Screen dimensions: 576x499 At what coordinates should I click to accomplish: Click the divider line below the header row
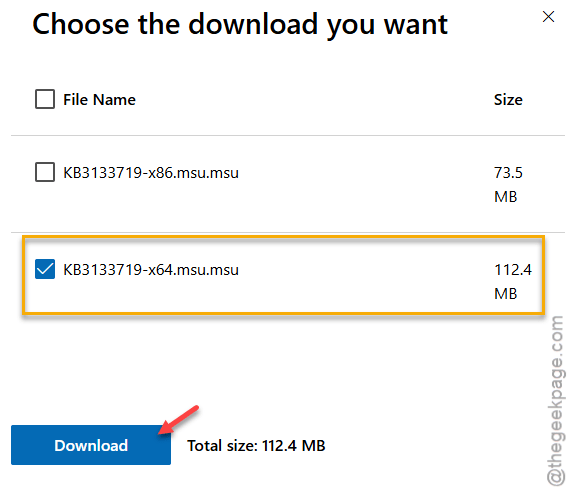pos(288,136)
